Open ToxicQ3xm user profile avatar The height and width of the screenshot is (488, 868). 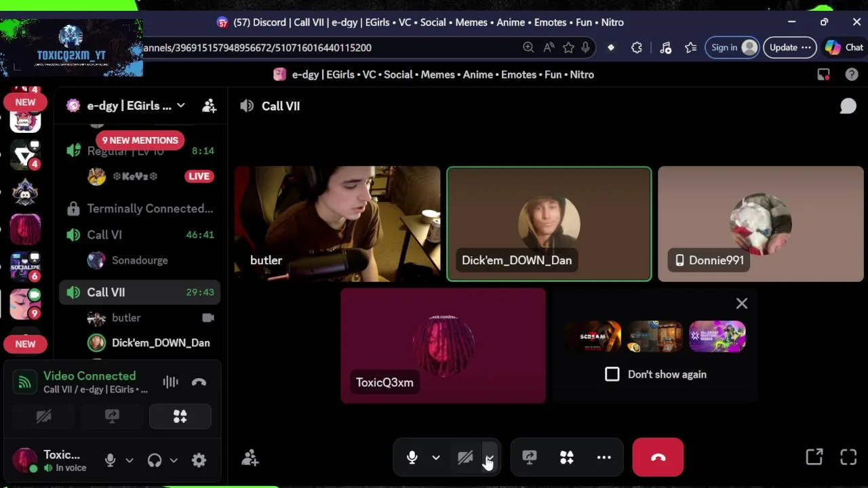pos(25,460)
